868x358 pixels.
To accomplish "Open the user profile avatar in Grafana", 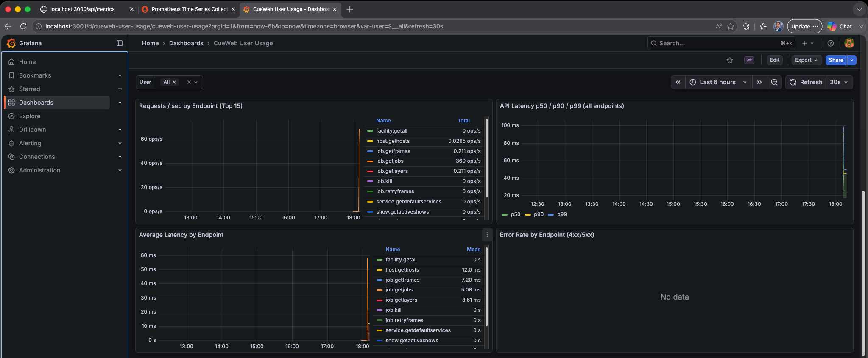I will (849, 43).
